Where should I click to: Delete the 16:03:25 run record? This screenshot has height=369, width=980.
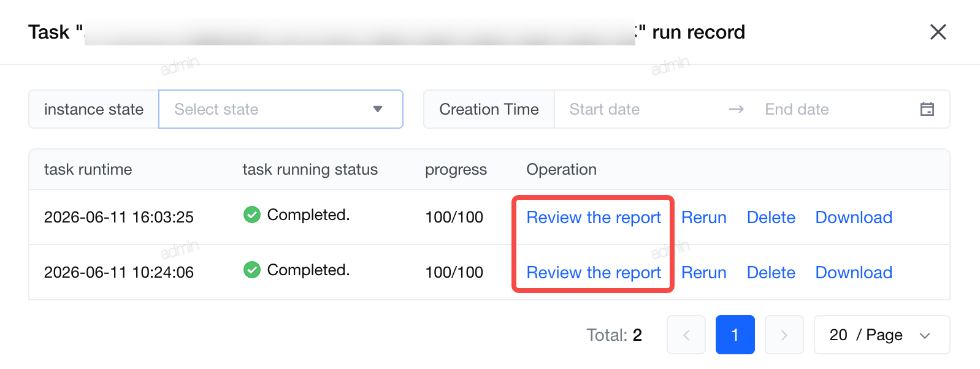point(771,218)
